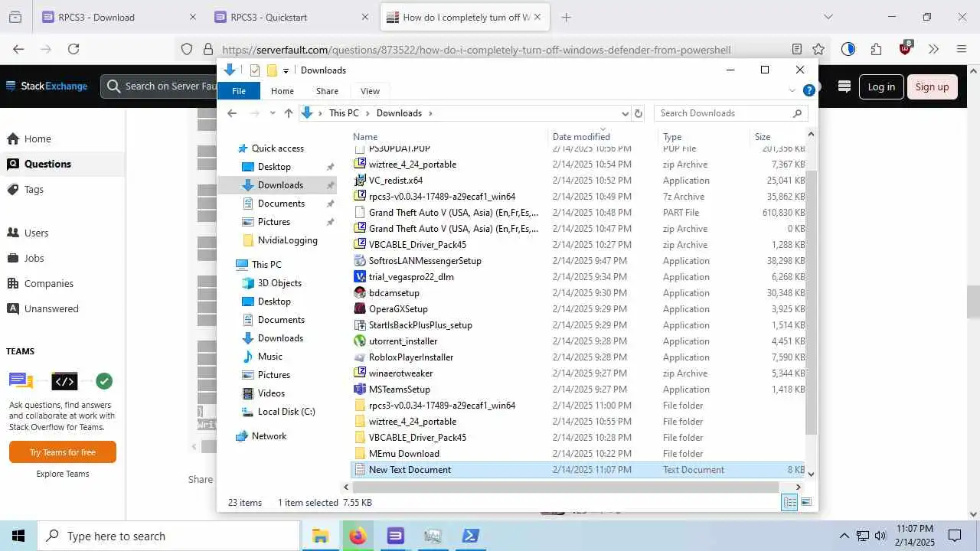Open PowerShell from the taskbar
The height and width of the screenshot is (551, 980).
tap(470, 536)
